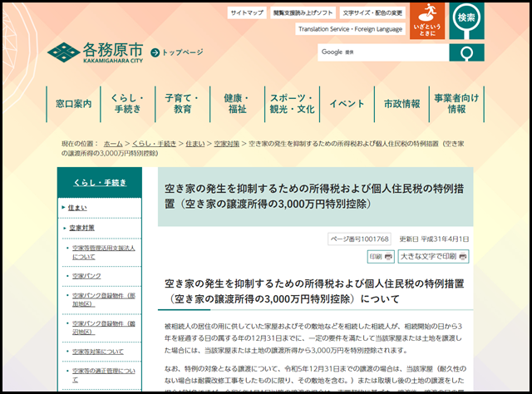
Task: Open the くらし・手続き menu
Action: tap(127, 104)
